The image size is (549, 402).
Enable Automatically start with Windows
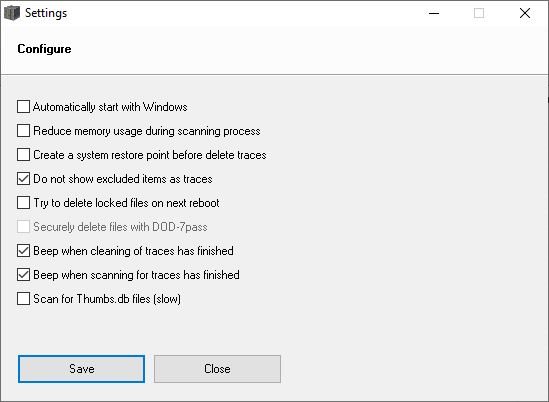pos(23,107)
